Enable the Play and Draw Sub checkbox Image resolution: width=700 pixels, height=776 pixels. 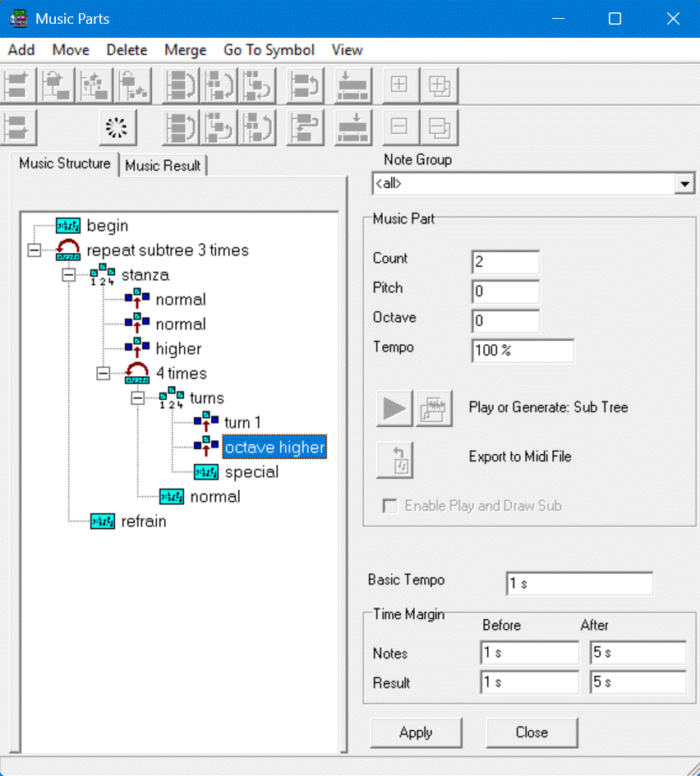[x=390, y=506]
